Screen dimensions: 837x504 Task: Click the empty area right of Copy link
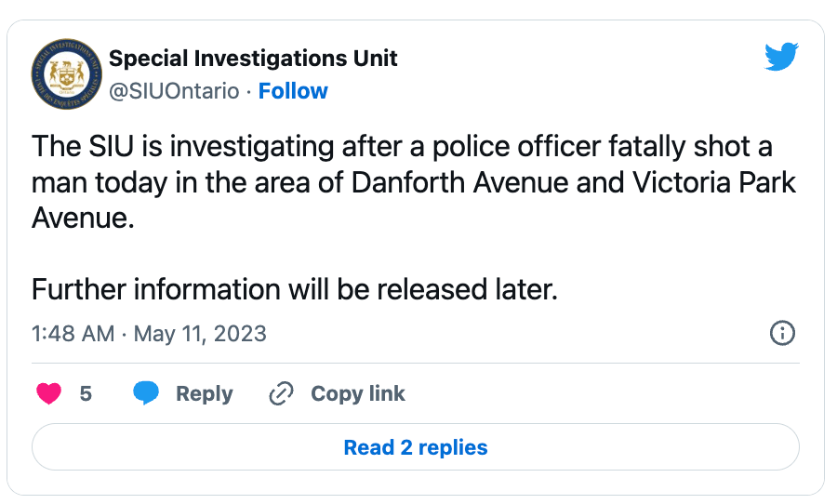pyautogui.click(x=602, y=393)
